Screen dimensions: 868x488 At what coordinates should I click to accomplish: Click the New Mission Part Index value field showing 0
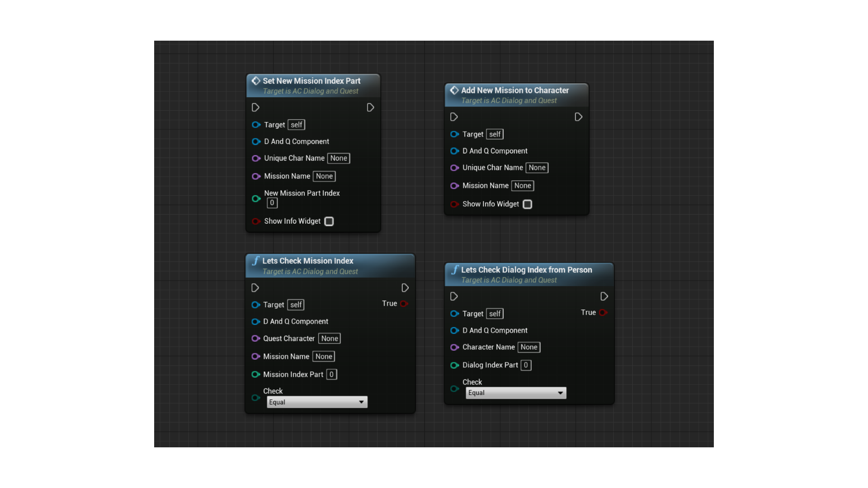tap(272, 203)
